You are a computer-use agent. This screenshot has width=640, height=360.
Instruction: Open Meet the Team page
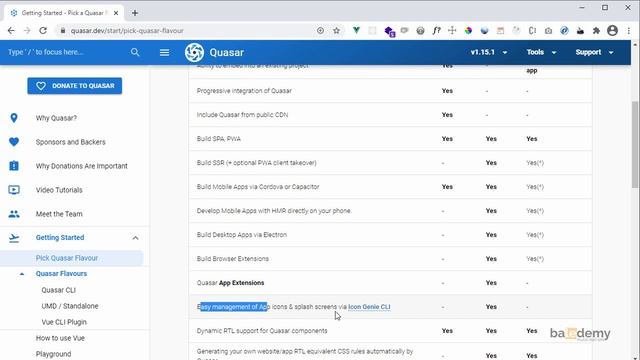point(59,214)
